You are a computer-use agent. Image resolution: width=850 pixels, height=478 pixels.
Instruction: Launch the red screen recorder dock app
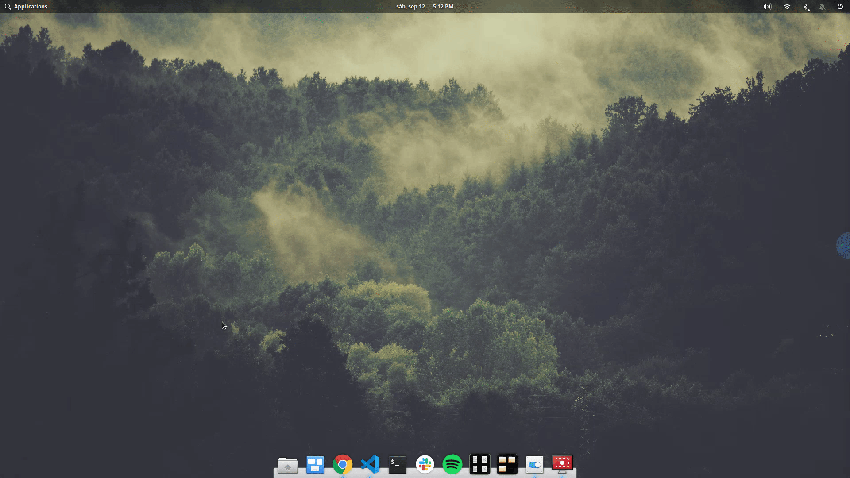point(562,463)
